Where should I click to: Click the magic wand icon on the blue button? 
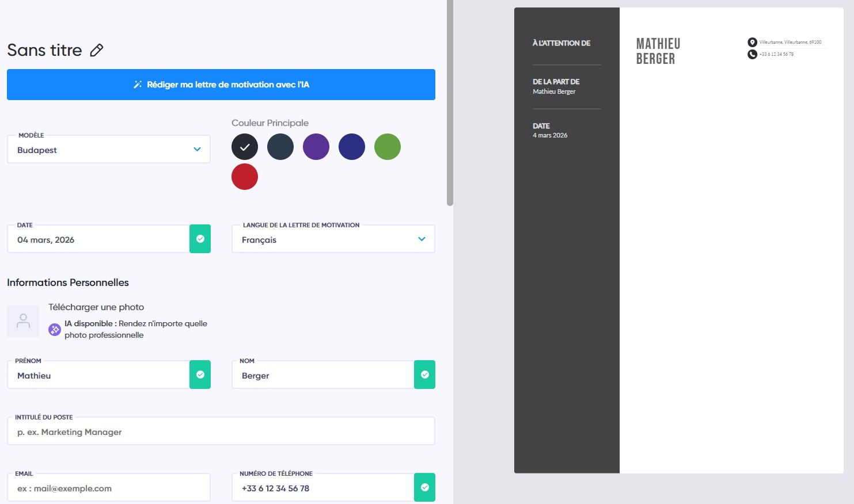click(x=137, y=85)
